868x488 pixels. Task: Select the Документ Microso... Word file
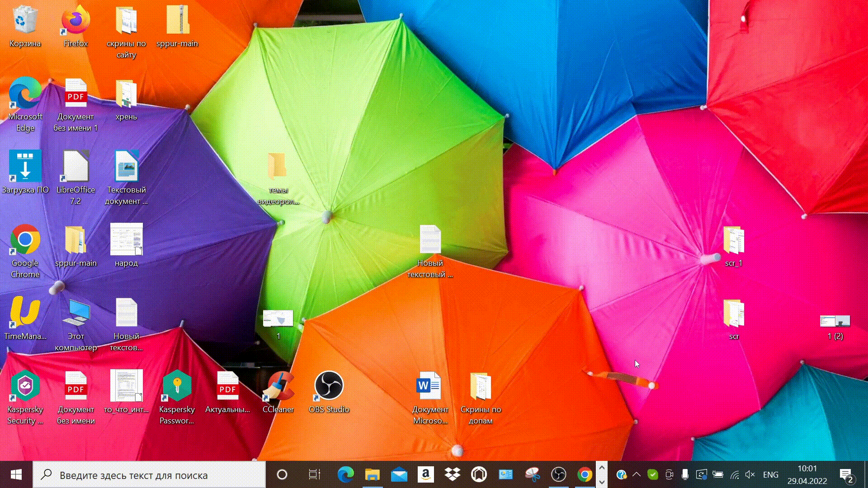click(x=430, y=398)
